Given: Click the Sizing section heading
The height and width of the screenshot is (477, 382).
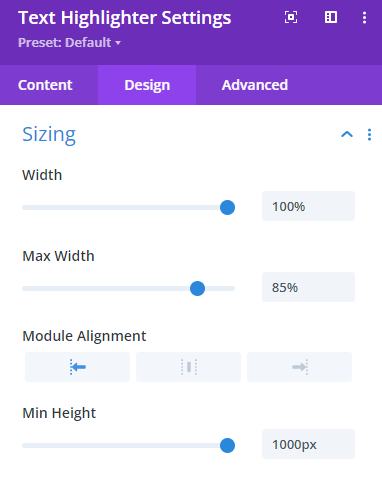Looking at the screenshot, I should click(x=49, y=134).
